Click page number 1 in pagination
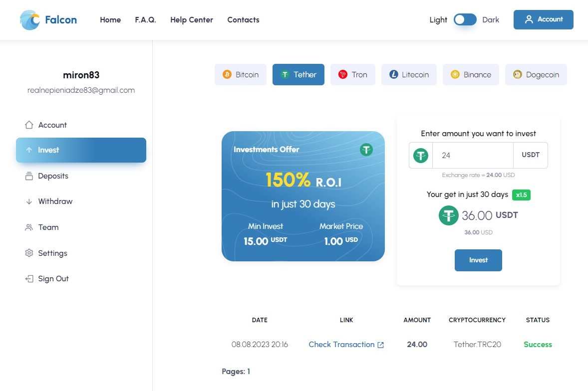Viewport: 588px width, 391px height. pos(248,372)
